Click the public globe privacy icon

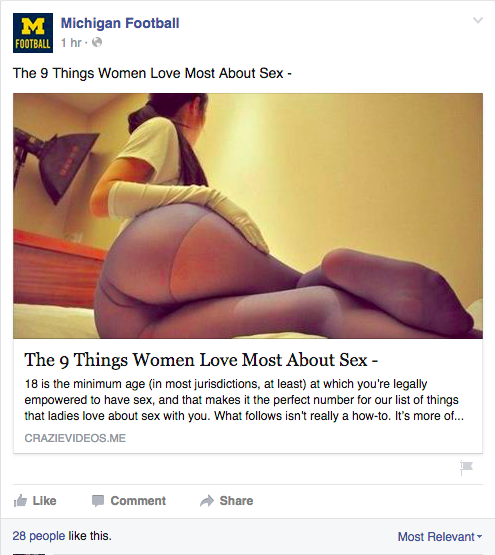[97, 42]
